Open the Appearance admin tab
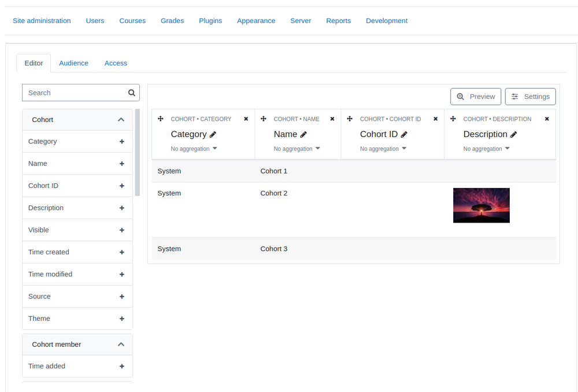Image resolution: width=578 pixels, height=392 pixels. (256, 21)
